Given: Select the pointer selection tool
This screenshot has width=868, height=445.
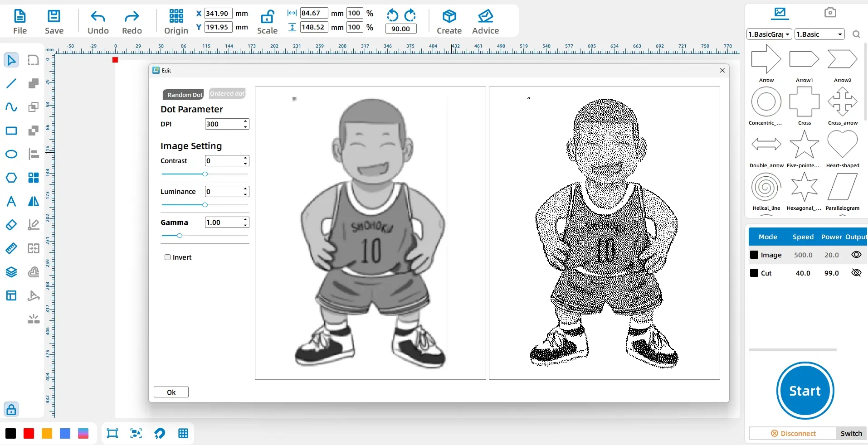Looking at the screenshot, I should point(11,60).
